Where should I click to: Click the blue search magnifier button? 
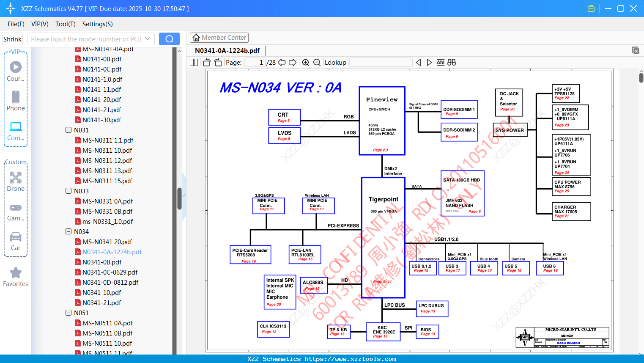pos(169,39)
